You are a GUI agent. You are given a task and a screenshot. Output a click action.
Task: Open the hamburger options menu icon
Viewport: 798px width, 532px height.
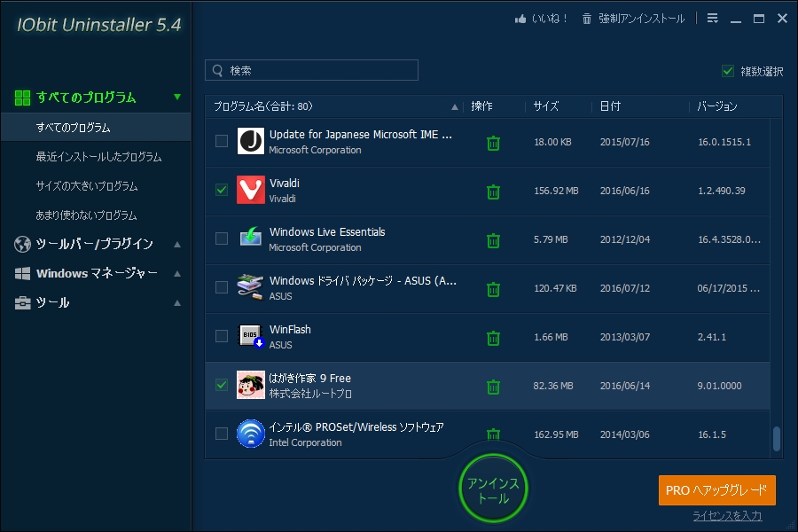coord(713,19)
